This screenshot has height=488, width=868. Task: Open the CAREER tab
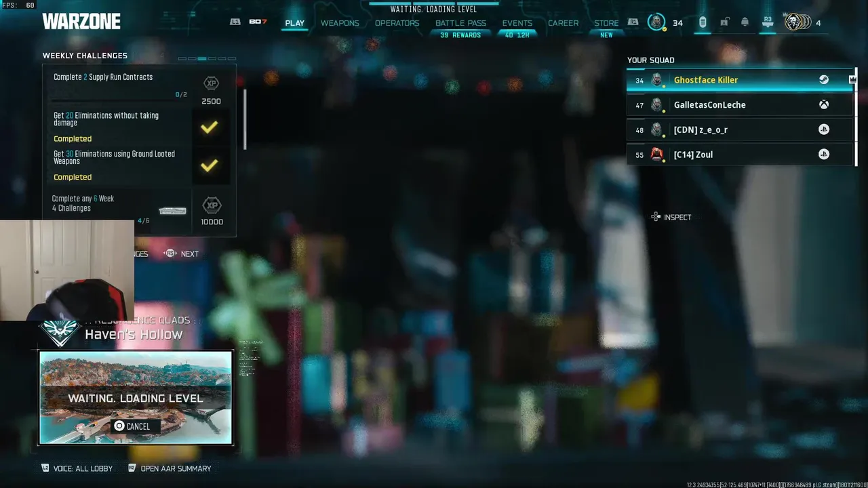click(564, 23)
